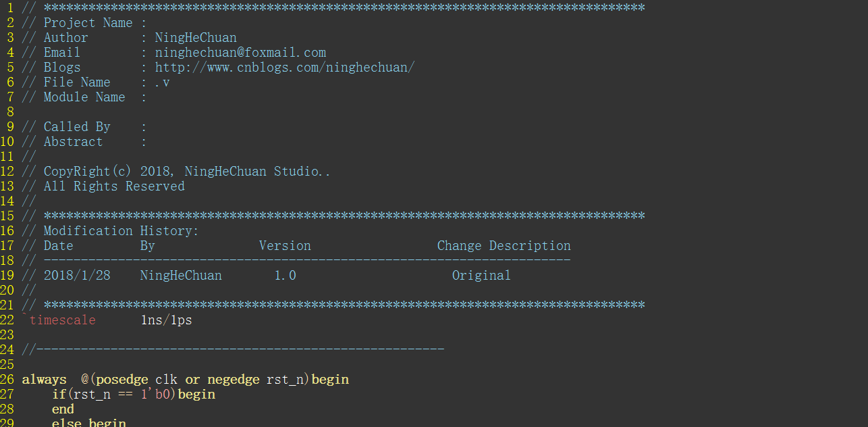Click the "end" keyword on line 28
Image resolution: width=868 pixels, height=427 pixels.
pos(63,409)
